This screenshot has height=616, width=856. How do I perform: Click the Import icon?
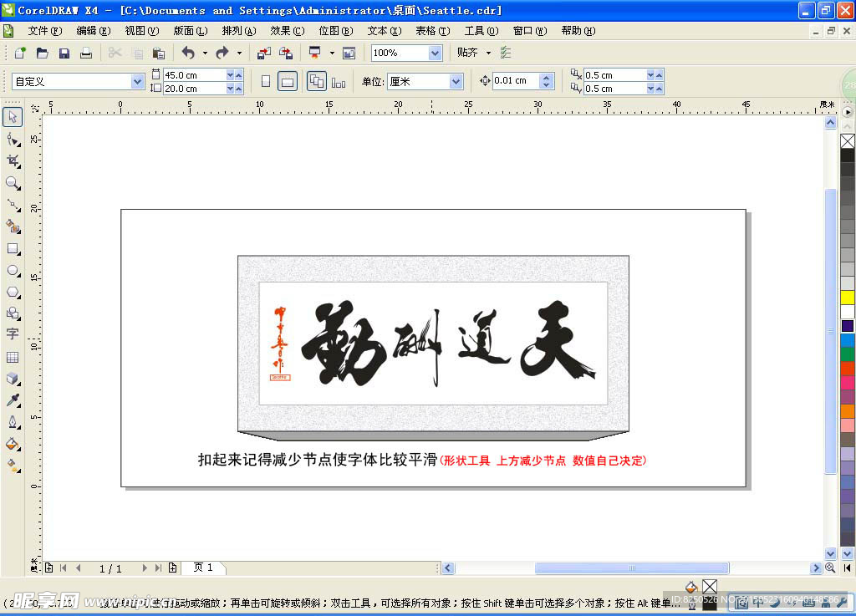[264, 53]
